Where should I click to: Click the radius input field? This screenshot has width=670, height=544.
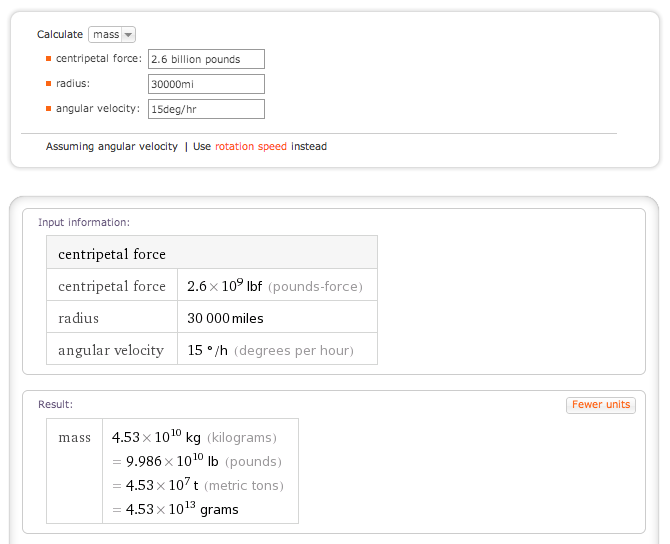tap(206, 84)
